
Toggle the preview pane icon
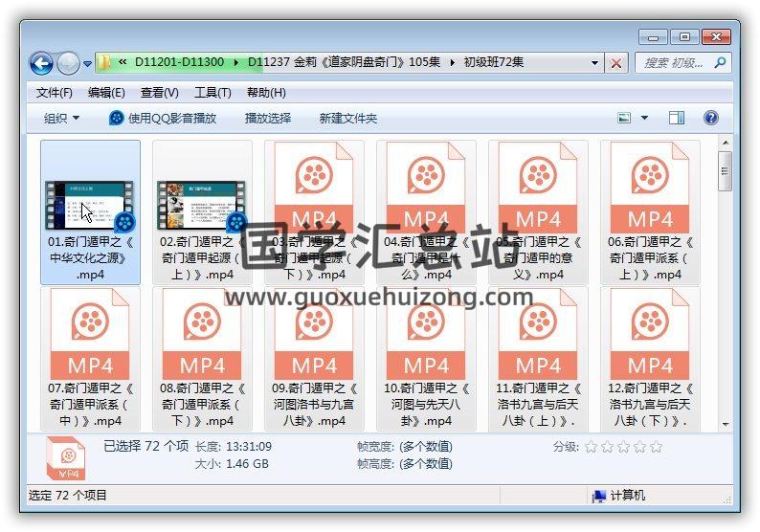tap(676, 118)
